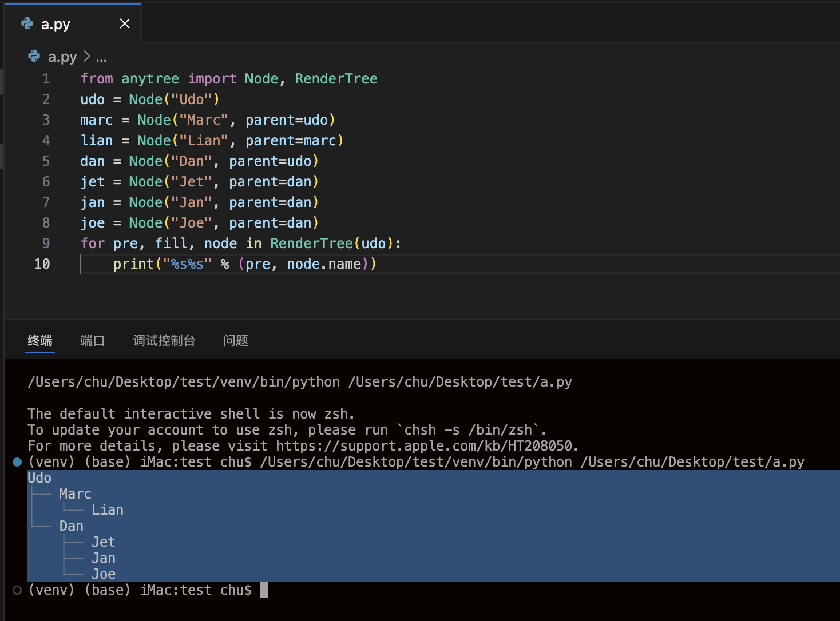Click the Python file icon in the breadcrumb
The image size is (840, 621).
[x=34, y=56]
